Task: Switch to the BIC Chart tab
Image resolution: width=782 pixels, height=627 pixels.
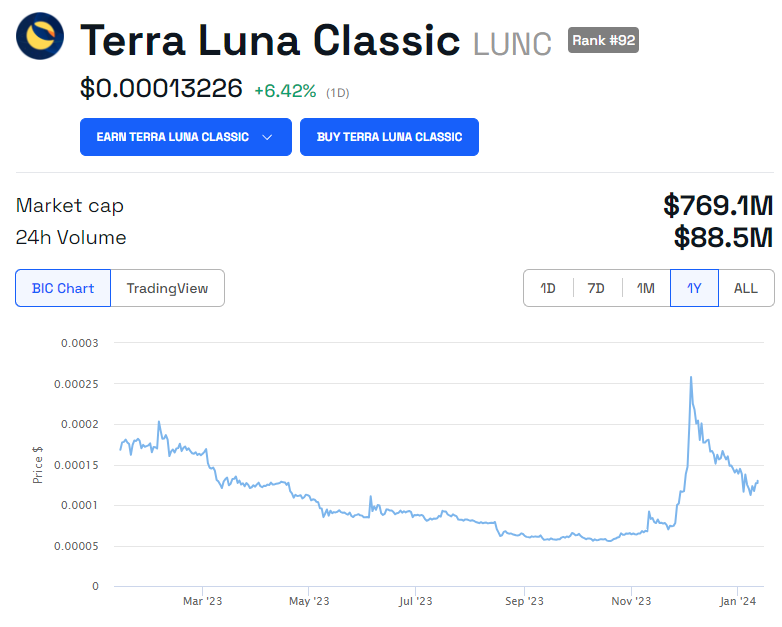Action: (x=63, y=288)
